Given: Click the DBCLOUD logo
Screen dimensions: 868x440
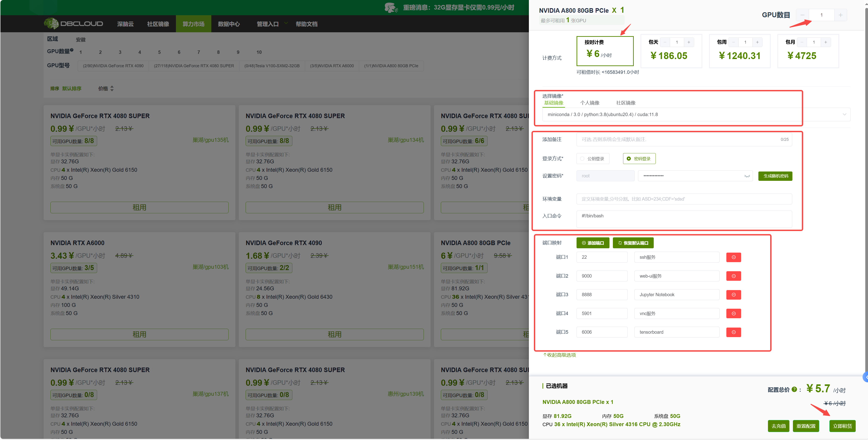Looking at the screenshot, I should (74, 24).
